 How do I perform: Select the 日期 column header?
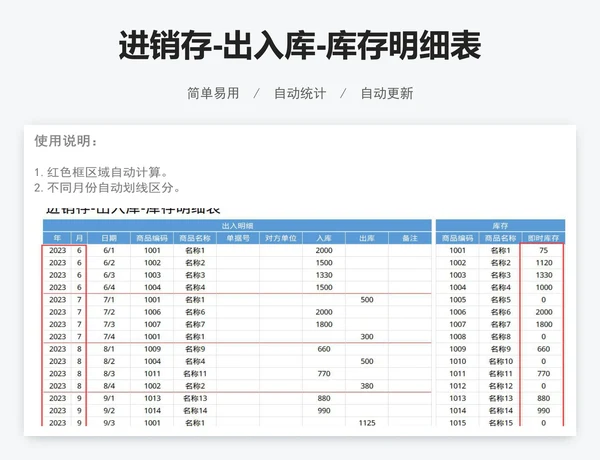coord(109,238)
